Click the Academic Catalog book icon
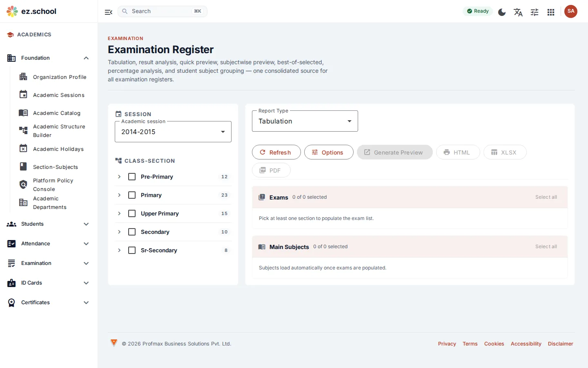This screenshot has width=588, height=368. click(23, 113)
